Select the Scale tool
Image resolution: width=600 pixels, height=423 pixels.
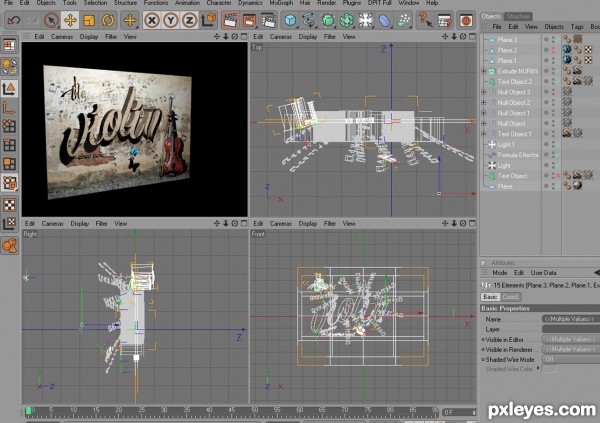tap(89, 20)
